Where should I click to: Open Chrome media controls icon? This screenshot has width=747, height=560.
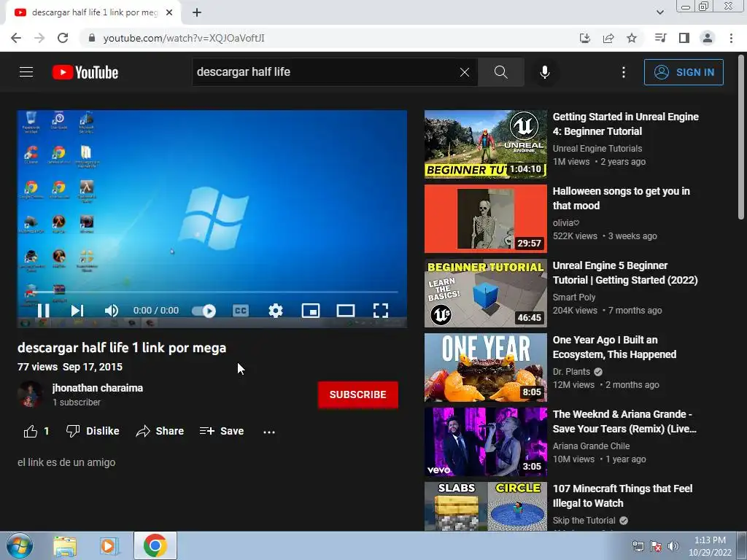pos(661,38)
